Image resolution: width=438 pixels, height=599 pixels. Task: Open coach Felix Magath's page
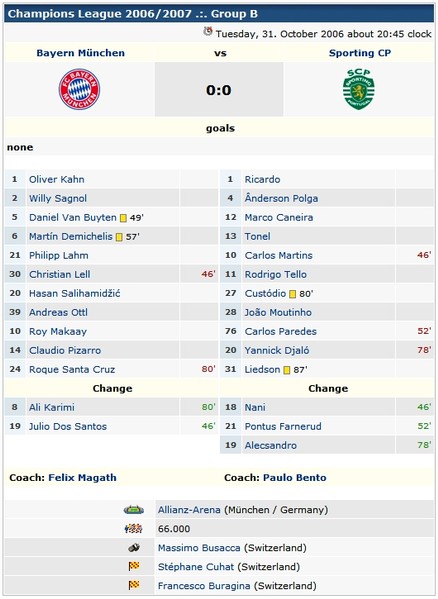pos(82,478)
